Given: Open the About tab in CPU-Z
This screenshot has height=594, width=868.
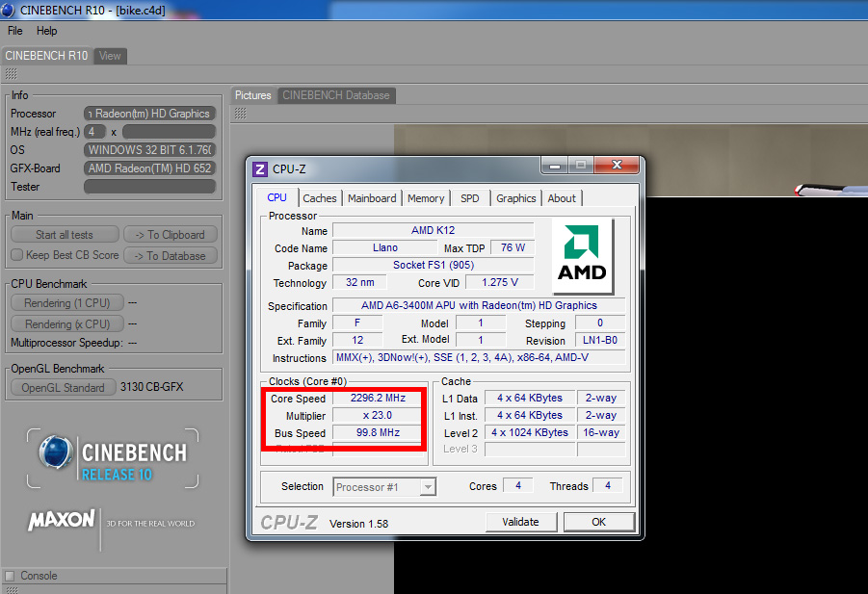Looking at the screenshot, I should point(562,198).
